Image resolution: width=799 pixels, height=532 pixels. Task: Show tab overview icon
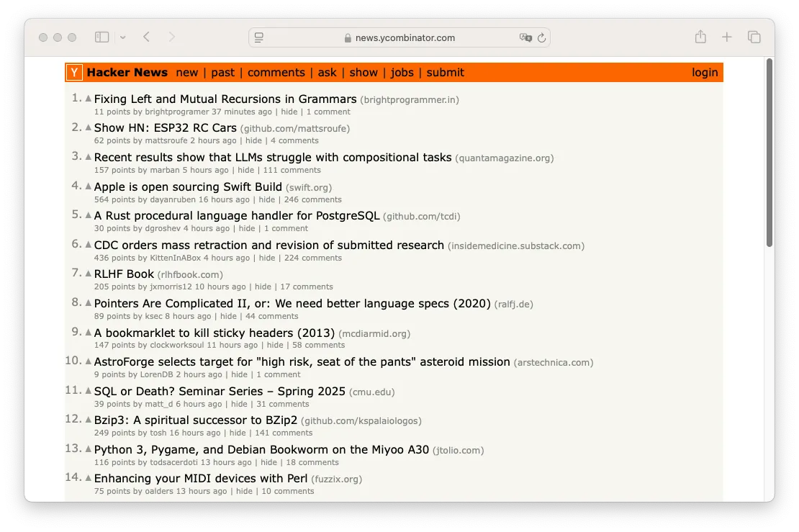tap(754, 37)
